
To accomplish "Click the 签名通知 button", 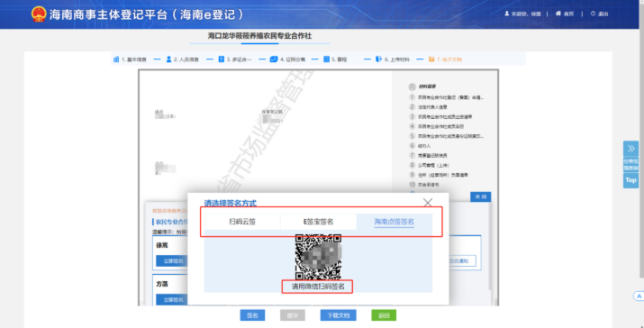I will (462, 260).
